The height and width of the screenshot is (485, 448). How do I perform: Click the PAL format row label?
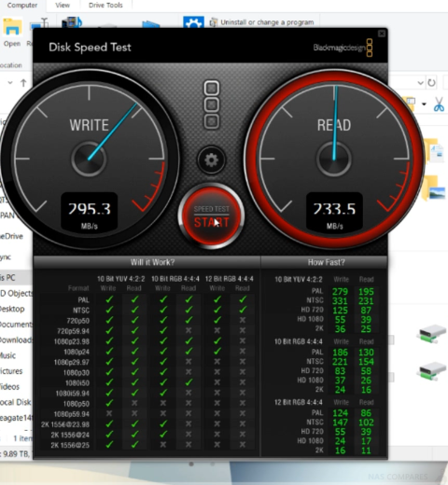click(x=83, y=300)
